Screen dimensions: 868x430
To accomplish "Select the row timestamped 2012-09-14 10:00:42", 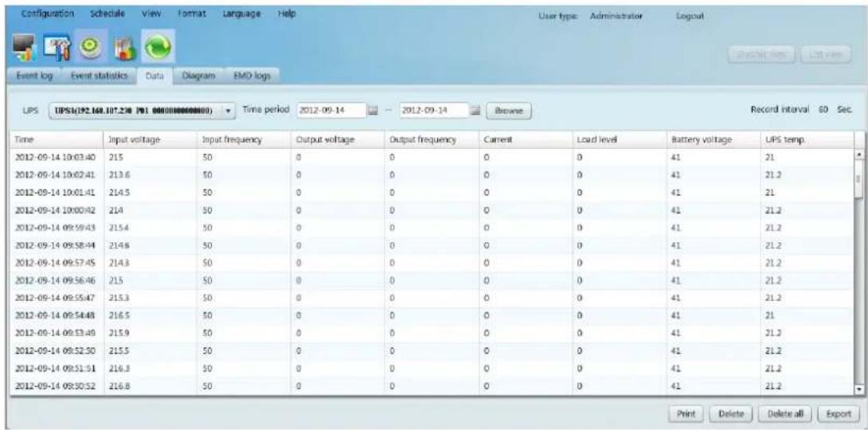I will point(433,210).
